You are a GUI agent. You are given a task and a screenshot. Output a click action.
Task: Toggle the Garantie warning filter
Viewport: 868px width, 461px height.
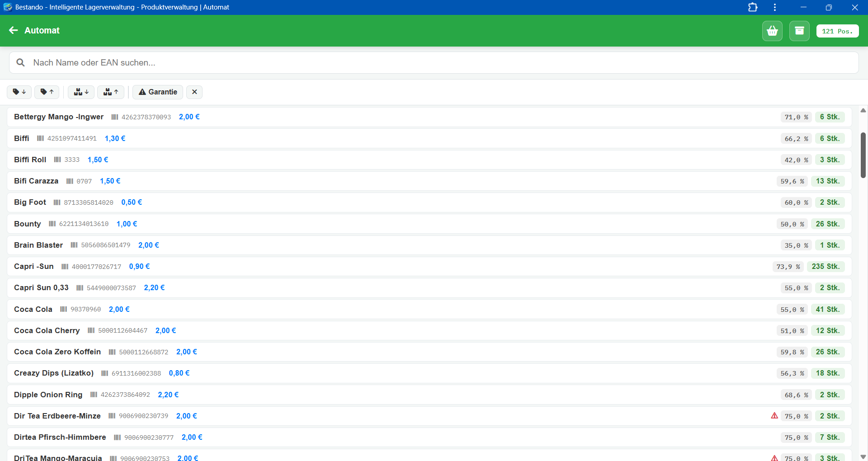coord(158,92)
